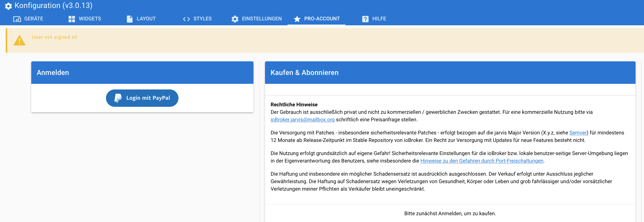The image size is (644, 222).
Task: Click the yellow warning triangle icon
Action: tap(19, 41)
